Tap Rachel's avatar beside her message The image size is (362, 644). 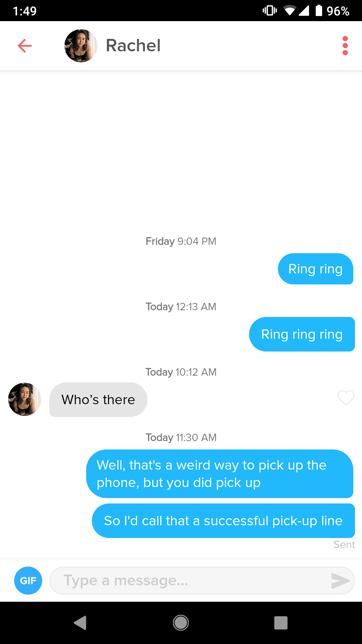(24, 399)
